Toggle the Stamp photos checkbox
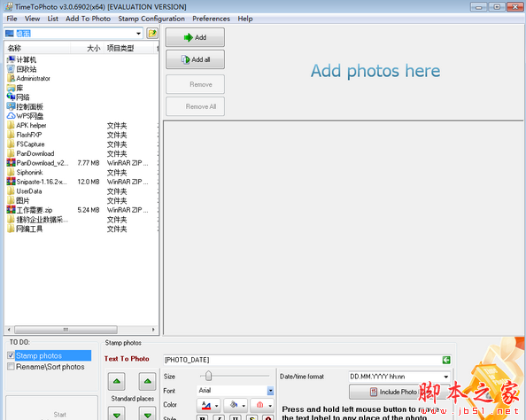The image size is (526, 420). [x=11, y=355]
